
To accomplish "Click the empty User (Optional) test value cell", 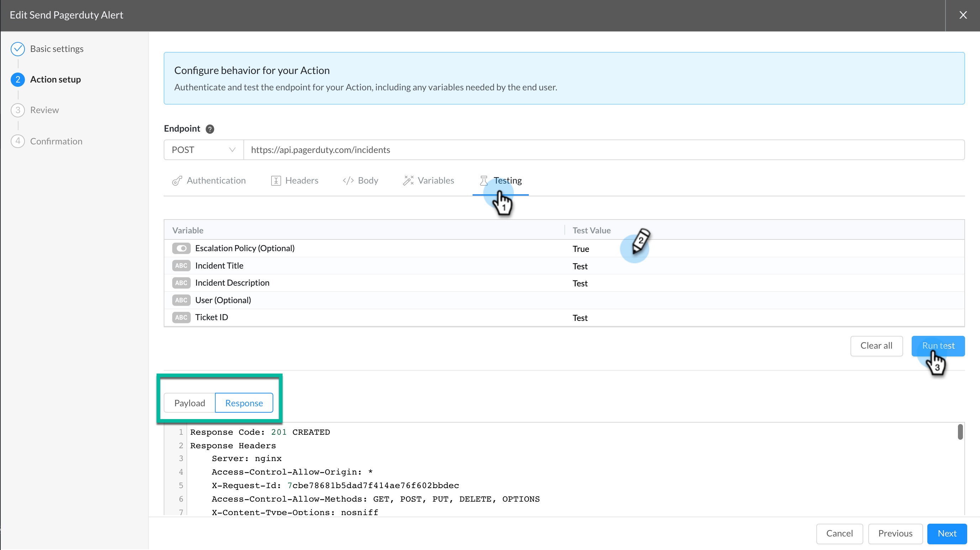I will coord(765,301).
